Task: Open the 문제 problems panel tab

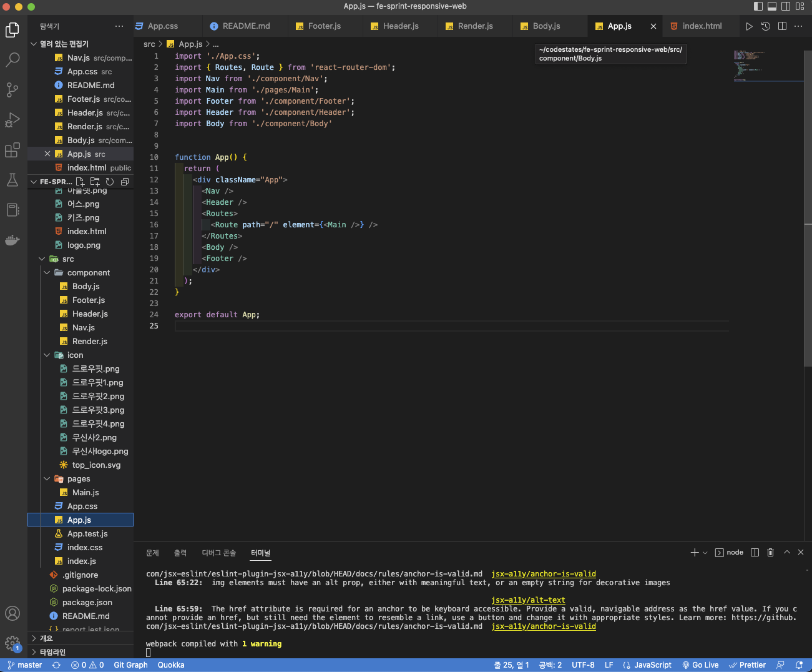Action: [x=152, y=553]
